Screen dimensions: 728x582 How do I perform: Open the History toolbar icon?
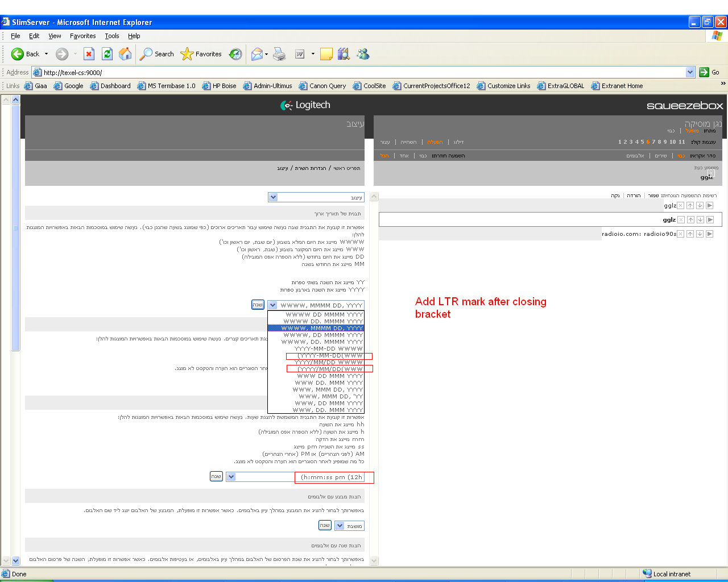pos(235,54)
